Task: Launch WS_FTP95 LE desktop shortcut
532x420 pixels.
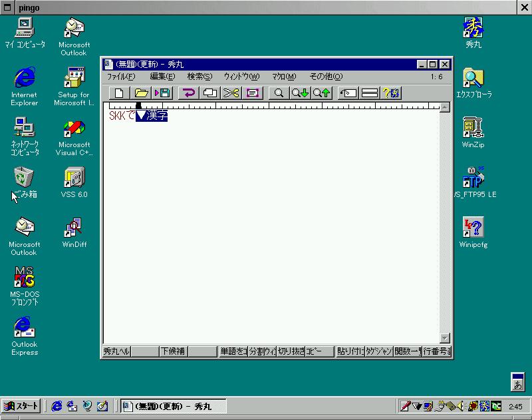Action: [475, 182]
